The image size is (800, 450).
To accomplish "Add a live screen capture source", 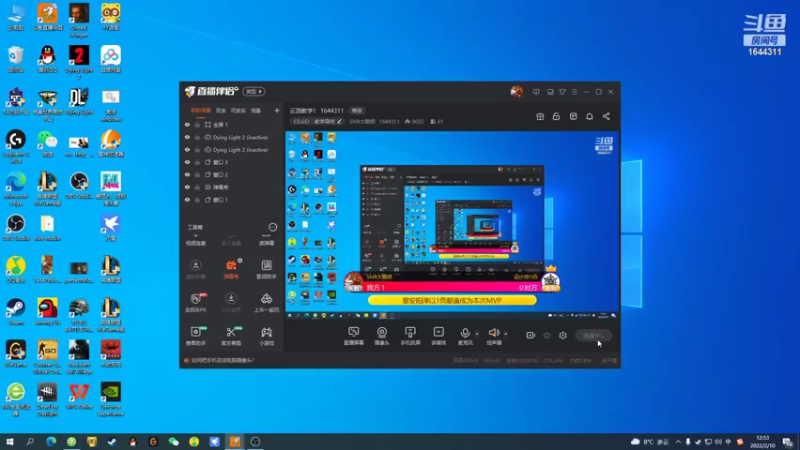I will [x=354, y=336].
